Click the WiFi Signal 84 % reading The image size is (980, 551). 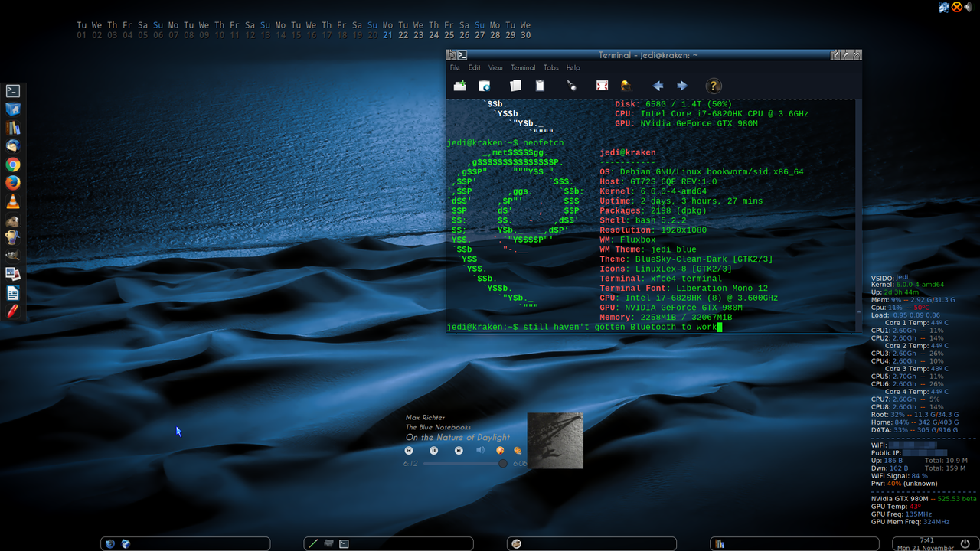click(x=900, y=476)
